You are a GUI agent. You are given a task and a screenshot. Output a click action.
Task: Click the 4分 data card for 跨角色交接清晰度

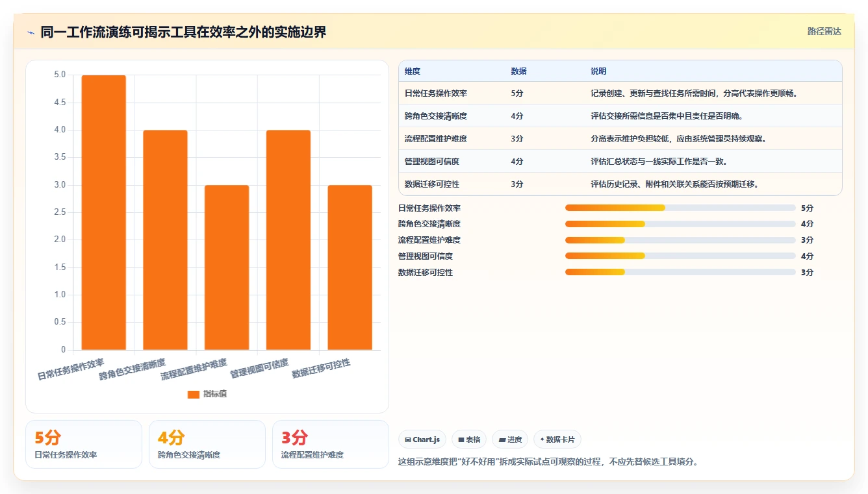tap(207, 444)
